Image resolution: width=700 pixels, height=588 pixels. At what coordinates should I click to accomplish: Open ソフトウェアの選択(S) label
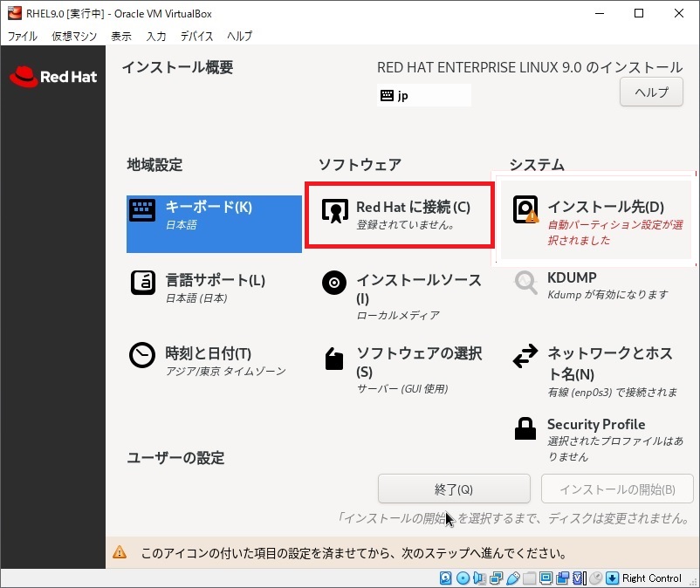coord(419,362)
